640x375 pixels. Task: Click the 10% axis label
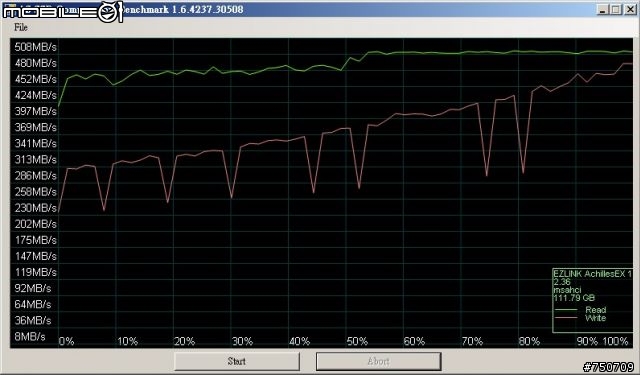[127, 341]
